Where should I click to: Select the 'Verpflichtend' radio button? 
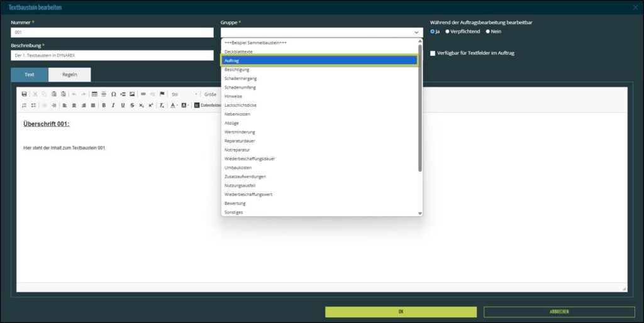pyautogui.click(x=447, y=31)
